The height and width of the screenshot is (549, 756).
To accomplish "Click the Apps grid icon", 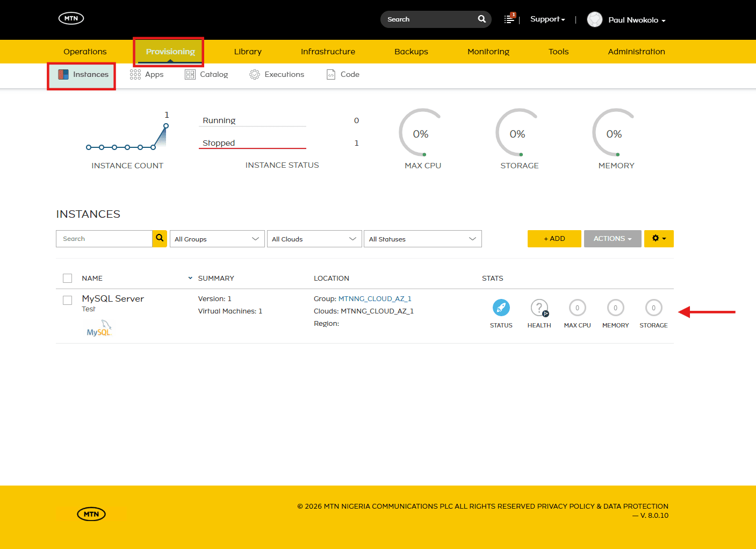I will pos(135,75).
